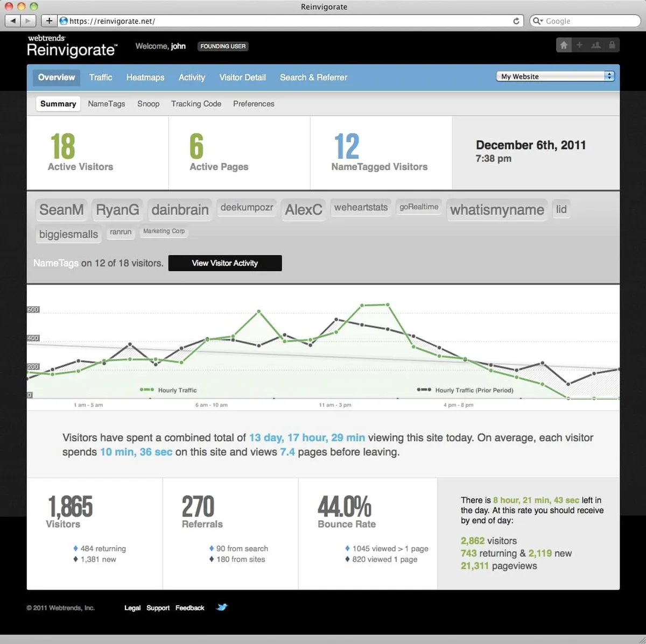Click the SeanM name tag

61,210
